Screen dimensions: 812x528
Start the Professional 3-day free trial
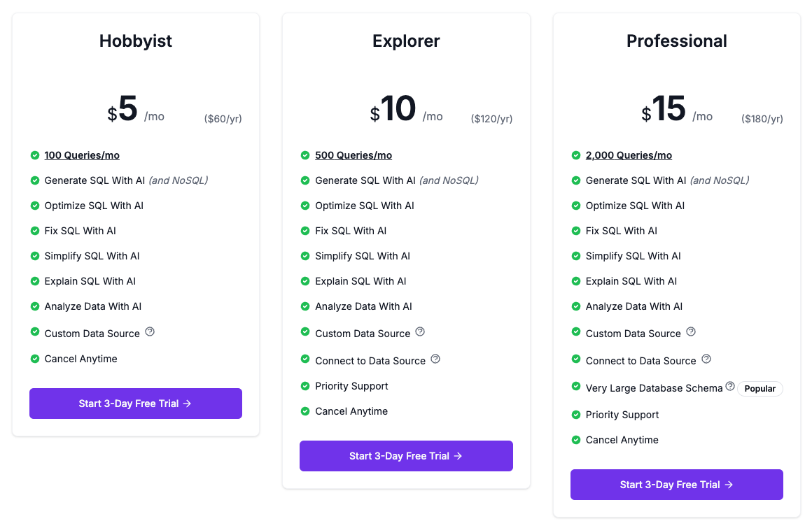point(676,485)
